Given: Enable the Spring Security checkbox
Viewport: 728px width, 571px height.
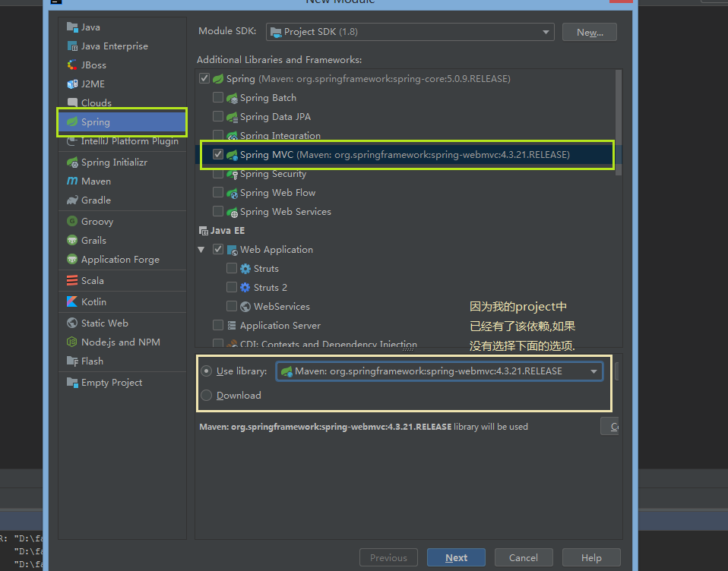Looking at the screenshot, I should pyautogui.click(x=218, y=175).
